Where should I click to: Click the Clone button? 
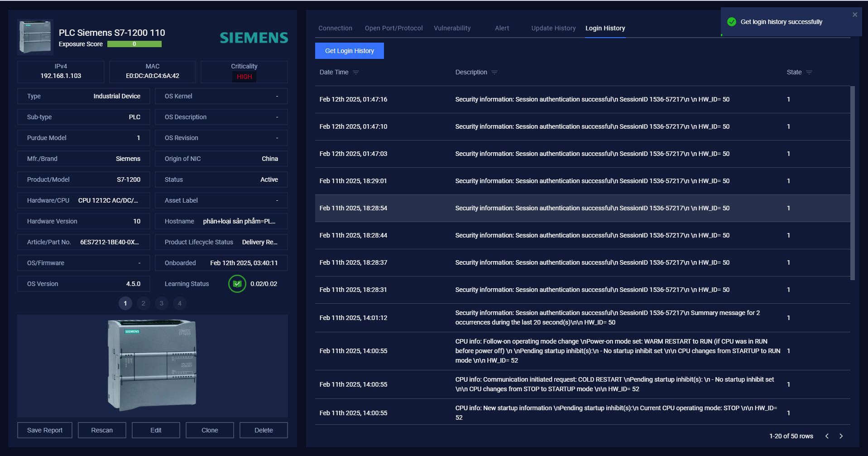click(x=210, y=430)
